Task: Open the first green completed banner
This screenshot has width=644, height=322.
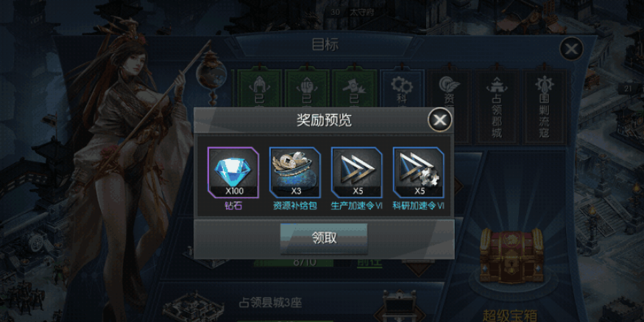Action: [x=260, y=88]
